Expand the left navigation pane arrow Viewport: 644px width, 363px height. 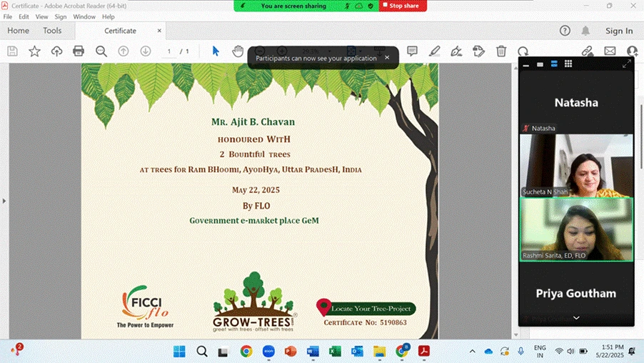click(4, 201)
